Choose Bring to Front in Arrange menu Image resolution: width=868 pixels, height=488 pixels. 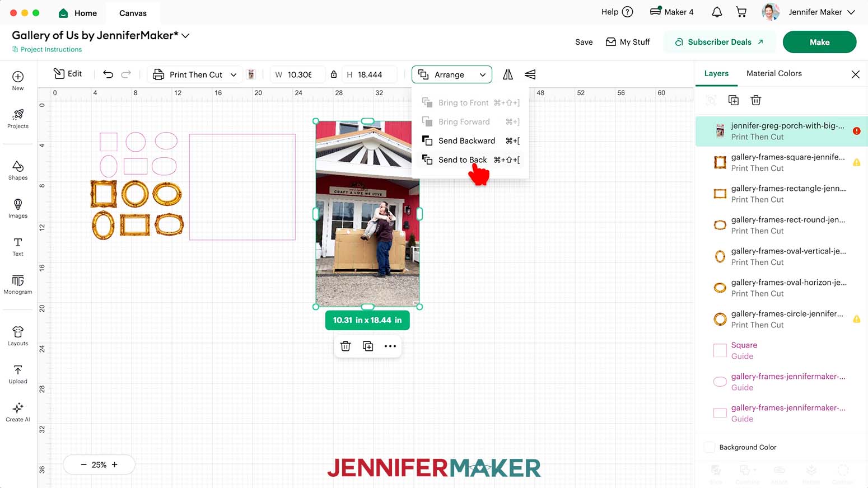click(x=470, y=102)
